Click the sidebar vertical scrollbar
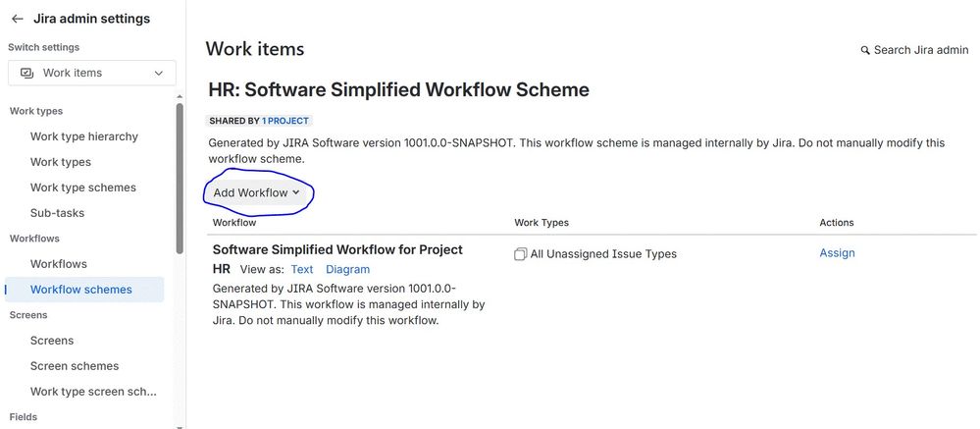Viewport: 980px width, 429px height. point(180,179)
